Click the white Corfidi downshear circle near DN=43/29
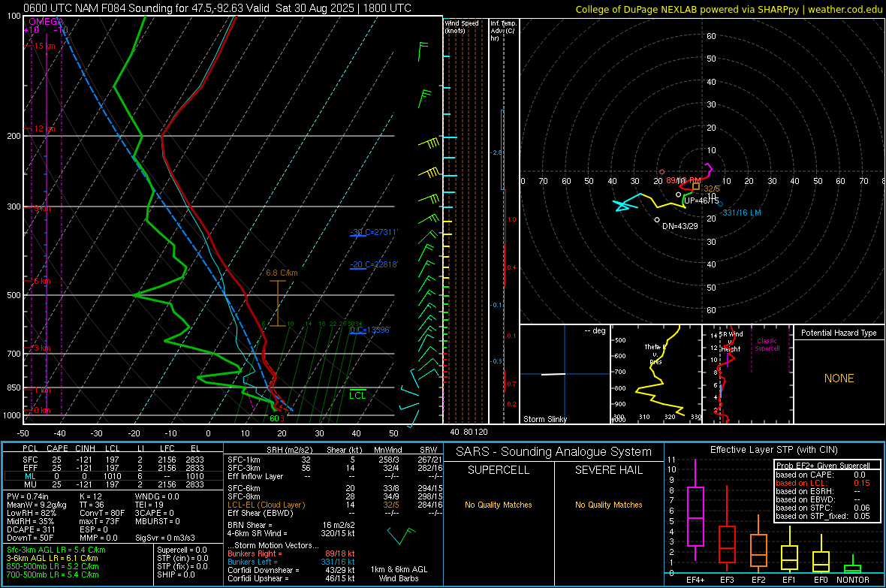The width and height of the screenshot is (886, 588). click(656, 220)
